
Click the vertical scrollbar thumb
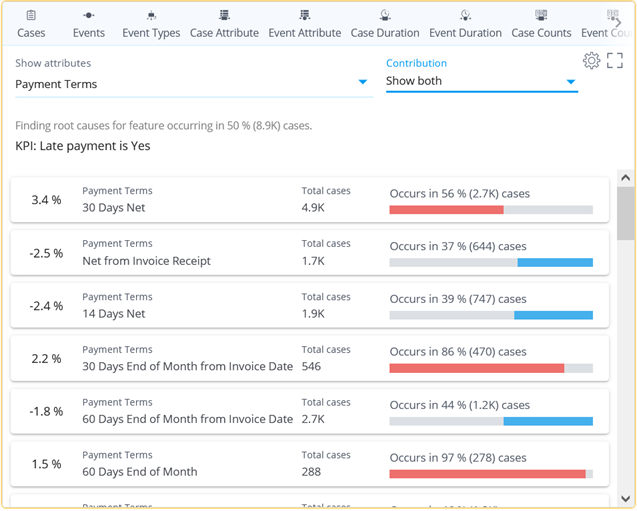coord(625,213)
